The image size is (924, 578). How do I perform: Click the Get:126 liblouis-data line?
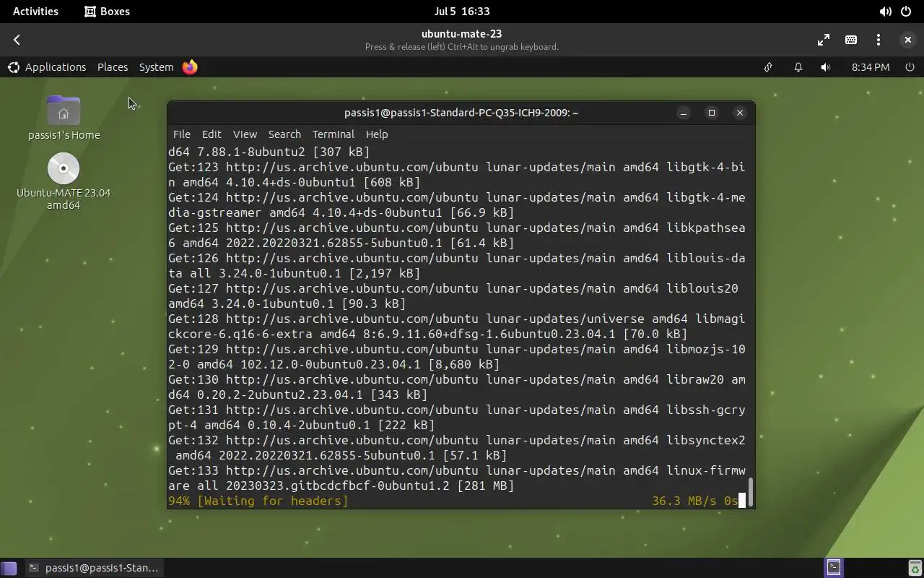click(x=457, y=266)
